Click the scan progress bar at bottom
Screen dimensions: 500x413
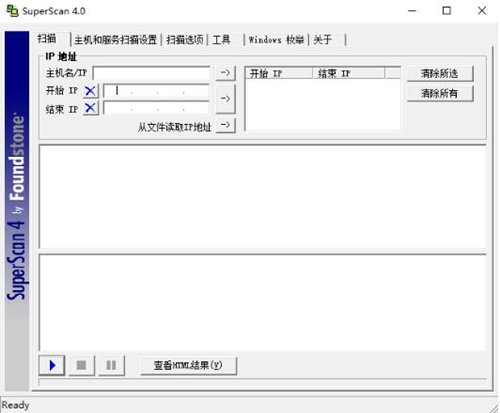(x=262, y=382)
